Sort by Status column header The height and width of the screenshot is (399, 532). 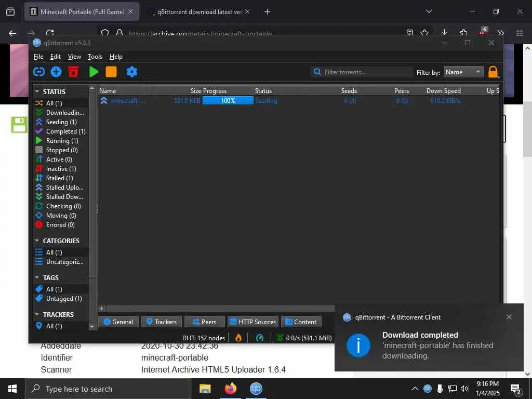coord(280,91)
